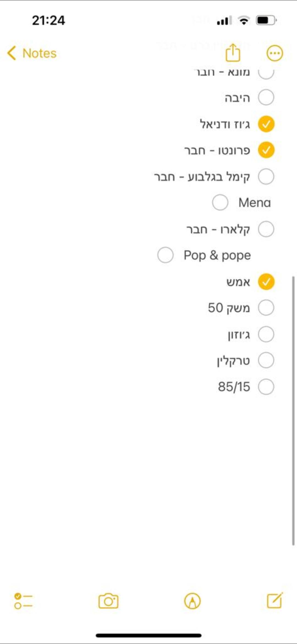Uncheck the אמש checklist item
This screenshot has height=644, width=297.
click(x=266, y=282)
